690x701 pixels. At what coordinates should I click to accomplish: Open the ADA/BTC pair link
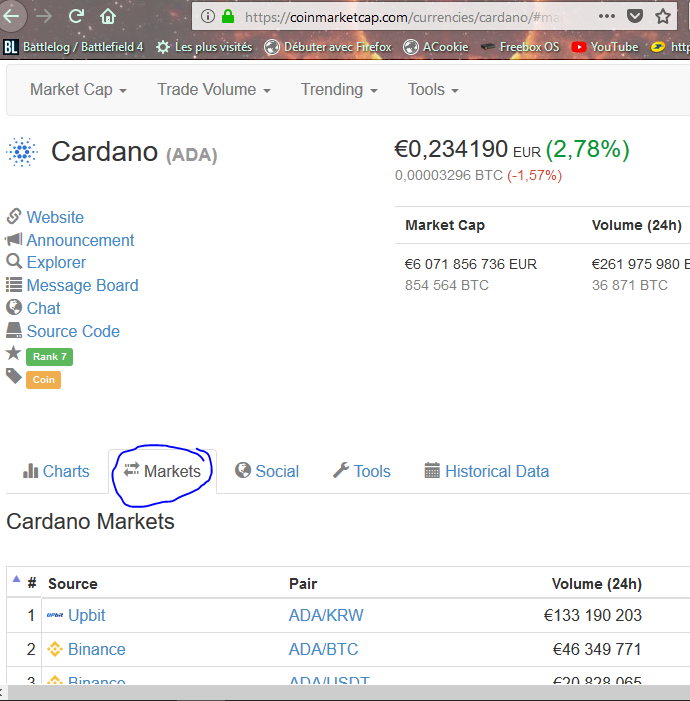323,649
